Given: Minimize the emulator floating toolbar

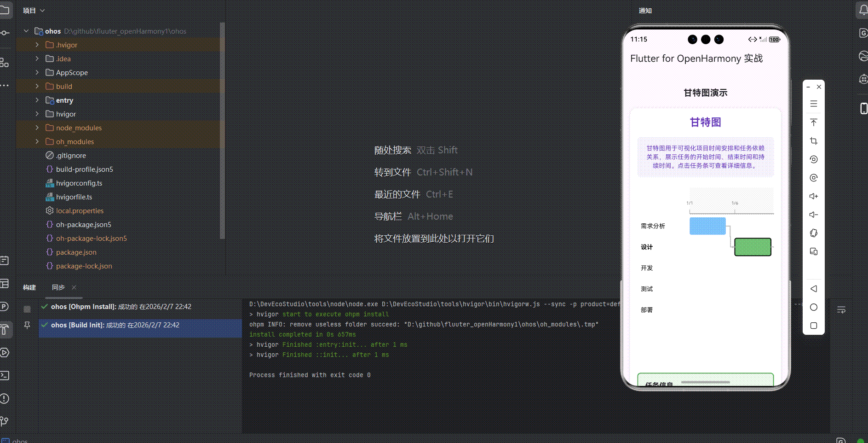Looking at the screenshot, I should (x=808, y=87).
